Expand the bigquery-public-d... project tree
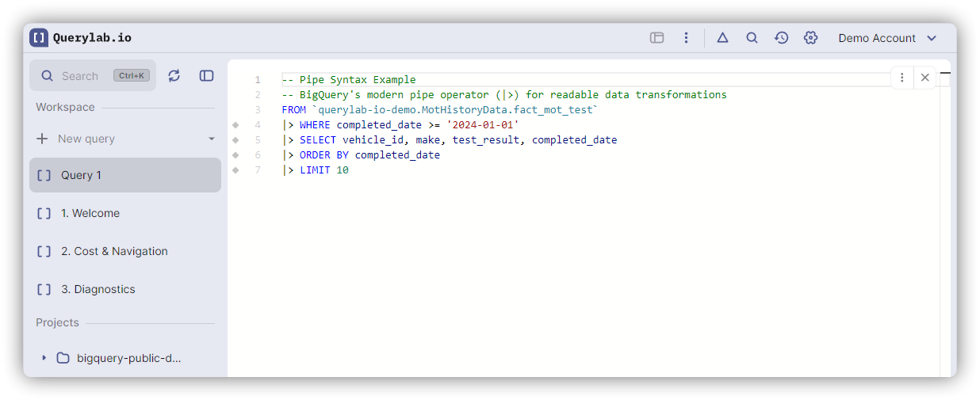Image resolution: width=980 pixels, height=400 pixels. click(x=44, y=358)
